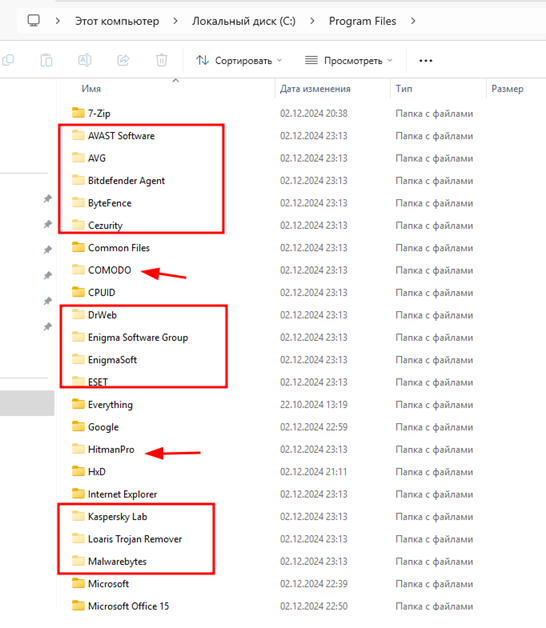Image resolution: width=546 pixels, height=628 pixels.
Task: Select the Internet Explorer folder icon
Action: click(x=78, y=494)
